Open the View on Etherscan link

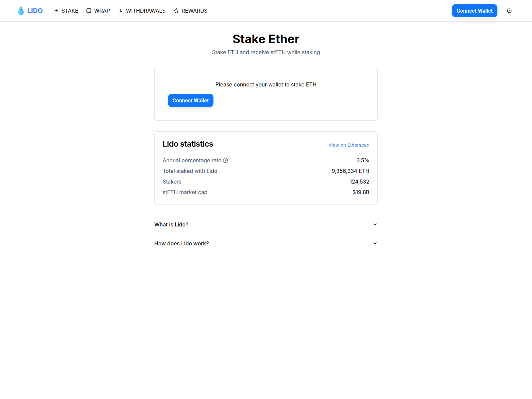click(349, 145)
